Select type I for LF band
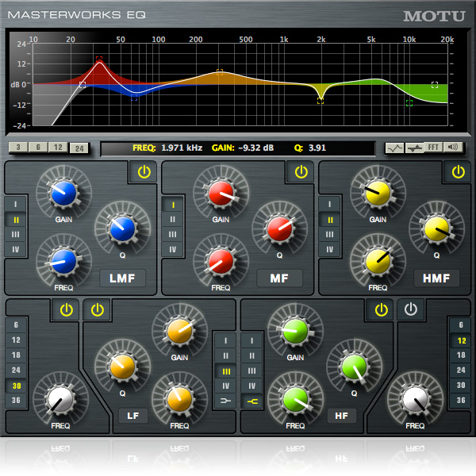The width and height of the screenshot is (476, 476). click(x=225, y=340)
